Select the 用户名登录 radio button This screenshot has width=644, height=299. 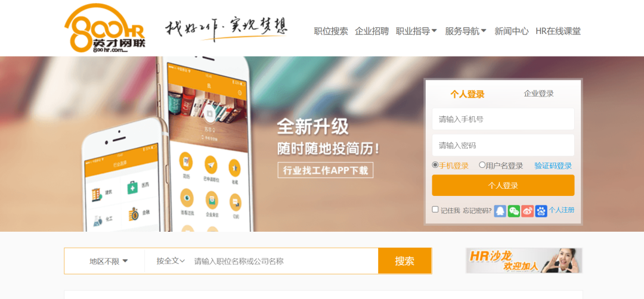(482, 165)
